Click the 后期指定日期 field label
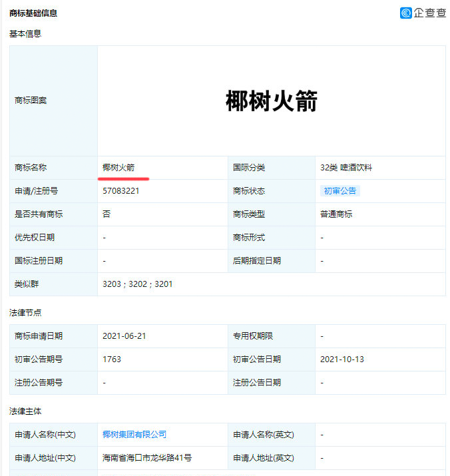Screen dimensions: 450x476 point(257,261)
